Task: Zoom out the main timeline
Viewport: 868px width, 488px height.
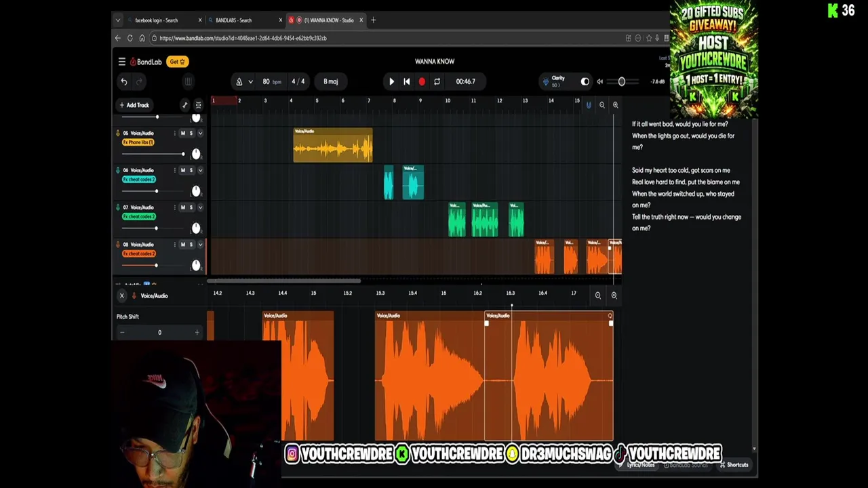Action: coord(602,105)
